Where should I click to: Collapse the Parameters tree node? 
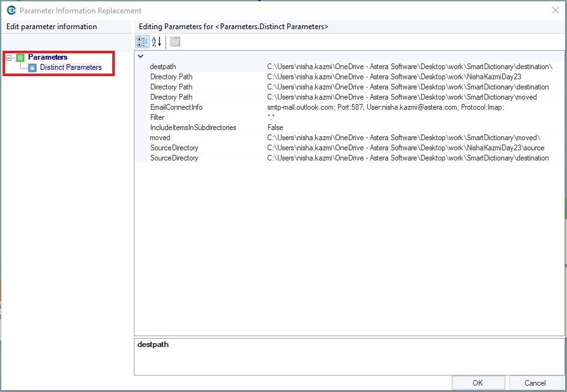(8, 58)
